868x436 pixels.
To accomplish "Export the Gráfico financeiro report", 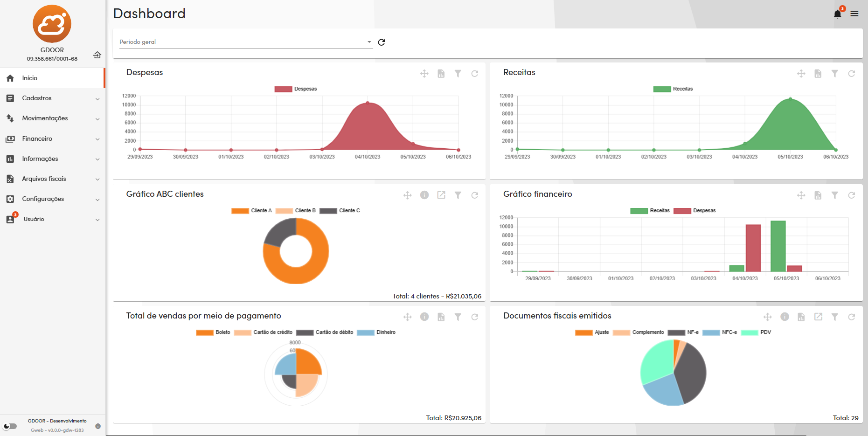I will click(x=818, y=195).
